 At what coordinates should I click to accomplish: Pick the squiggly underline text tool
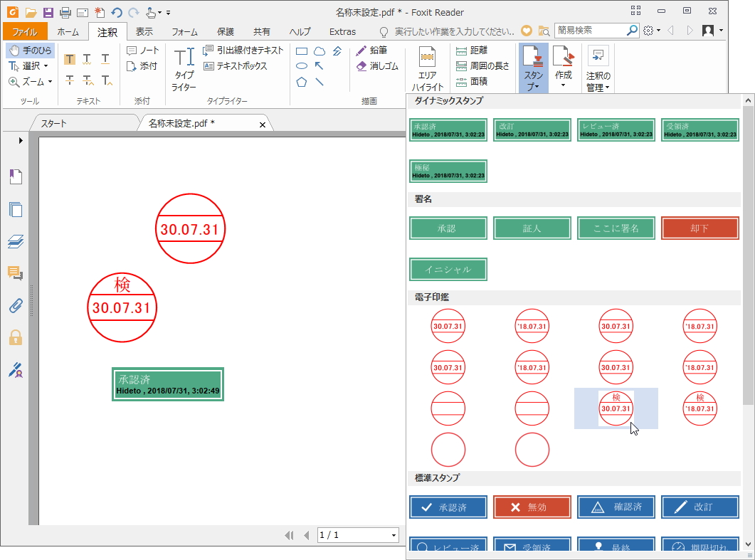87,59
